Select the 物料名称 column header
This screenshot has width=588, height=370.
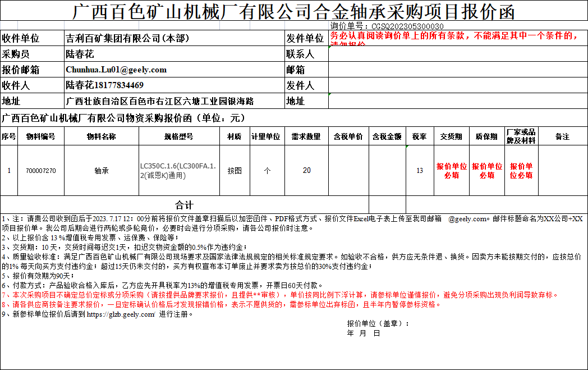point(102,136)
